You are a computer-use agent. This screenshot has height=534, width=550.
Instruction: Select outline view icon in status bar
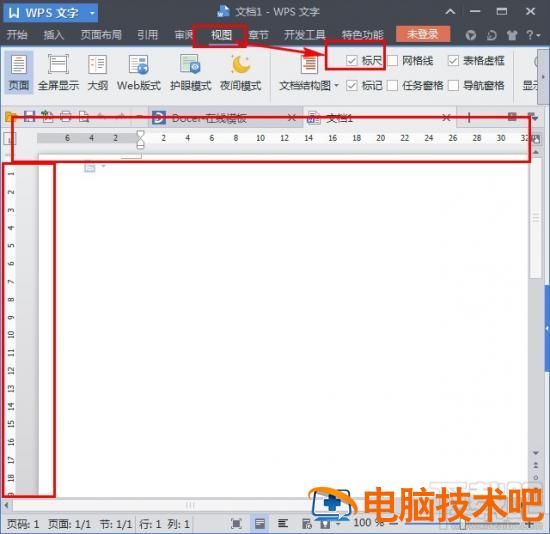coord(282,524)
